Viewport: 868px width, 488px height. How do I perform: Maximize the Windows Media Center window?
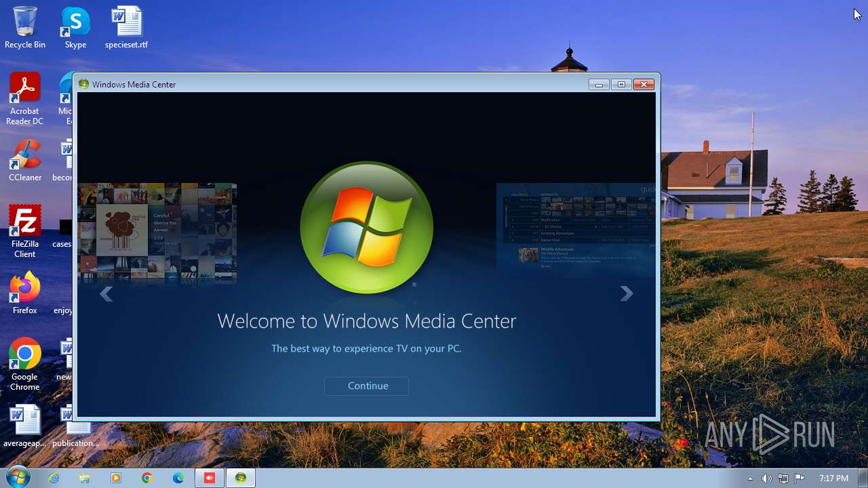621,84
